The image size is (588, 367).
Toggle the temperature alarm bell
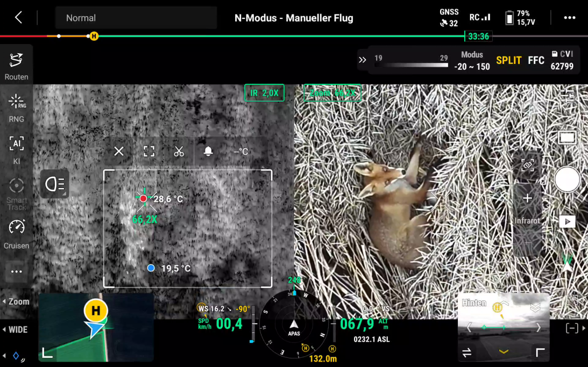[208, 152]
